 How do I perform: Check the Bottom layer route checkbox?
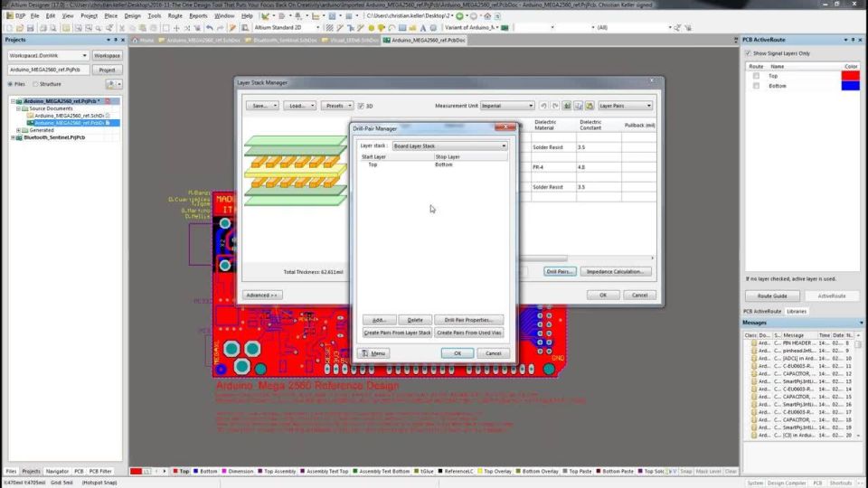(756, 86)
